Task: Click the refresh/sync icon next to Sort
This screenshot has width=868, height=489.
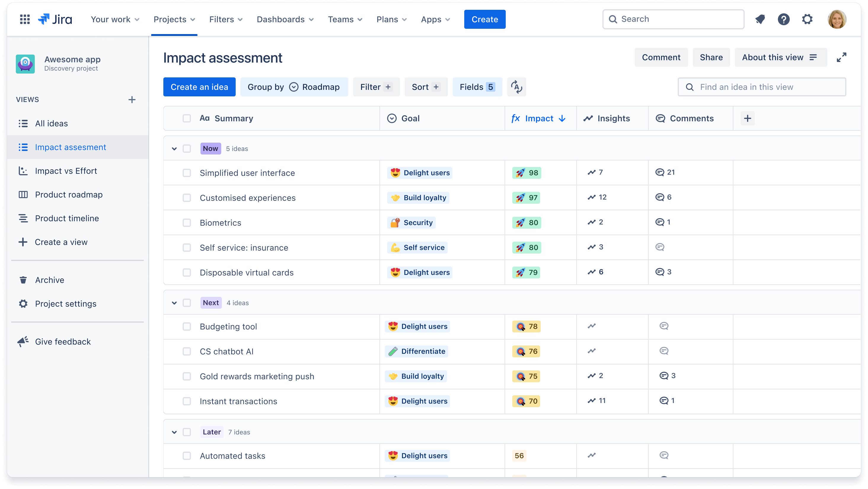Action: (516, 87)
